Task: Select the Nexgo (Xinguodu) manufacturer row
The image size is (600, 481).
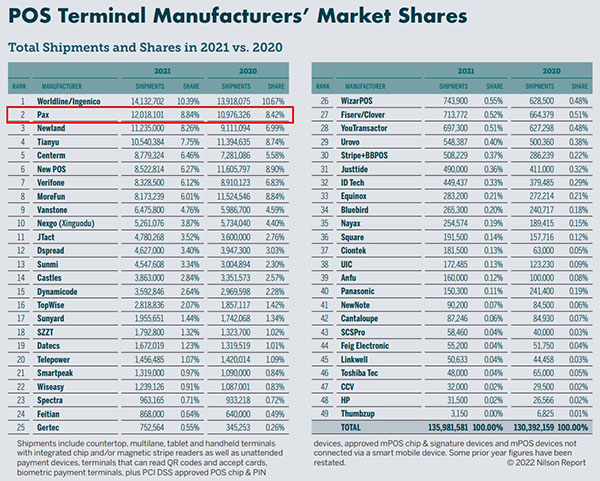Action: pos(148,223)
